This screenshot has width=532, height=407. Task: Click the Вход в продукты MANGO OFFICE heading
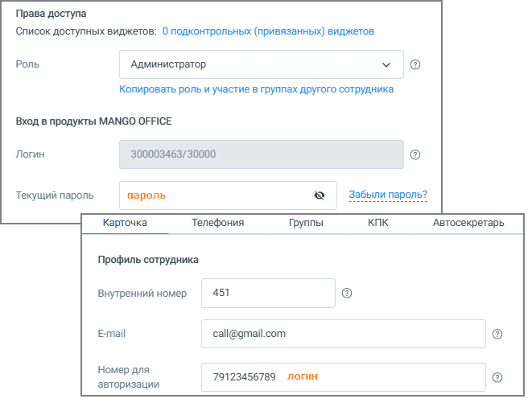tap(93, 121)
